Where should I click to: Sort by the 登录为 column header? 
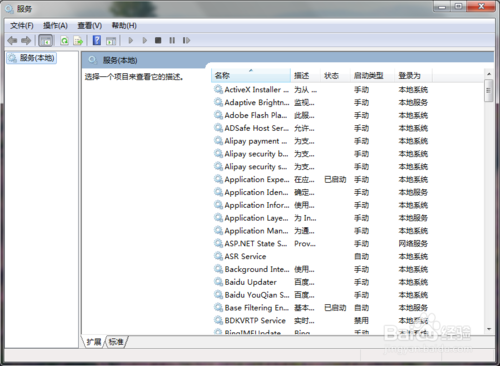[x=413, y=75]
